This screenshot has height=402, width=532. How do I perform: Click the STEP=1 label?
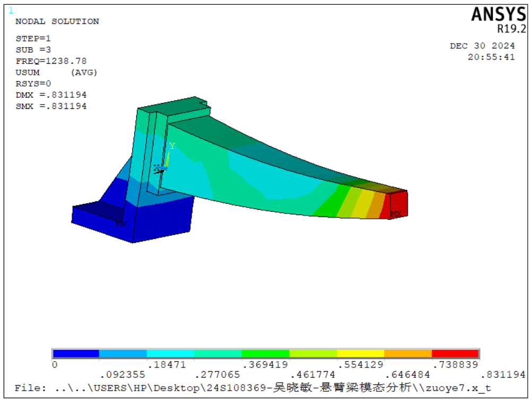coord(33,38)
